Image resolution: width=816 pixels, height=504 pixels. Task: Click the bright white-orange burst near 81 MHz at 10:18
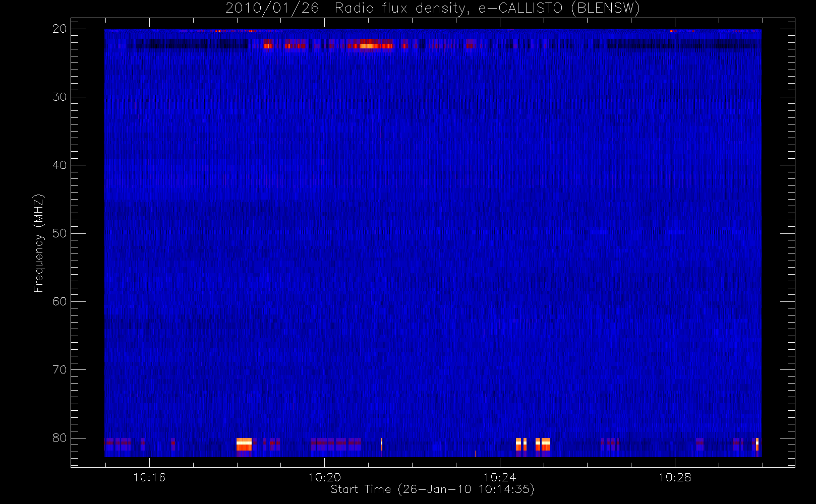[x=244, y=445]
